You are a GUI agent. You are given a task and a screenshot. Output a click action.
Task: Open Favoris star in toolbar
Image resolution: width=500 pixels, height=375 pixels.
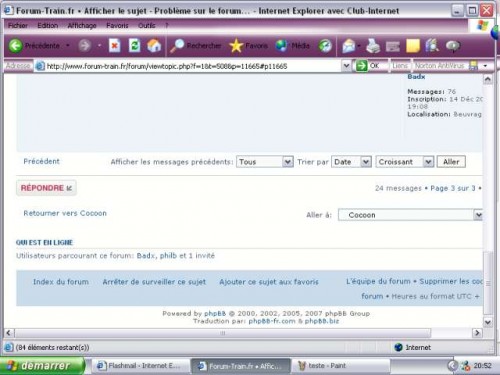point(249,46)
